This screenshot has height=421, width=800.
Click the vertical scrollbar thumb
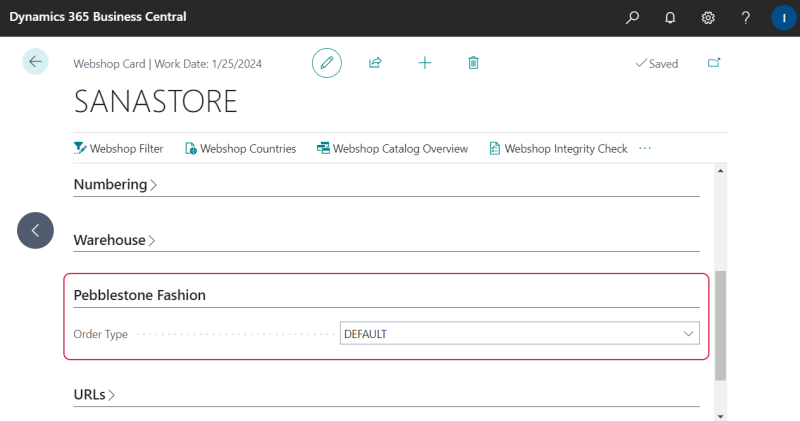(x=720, y=326)
